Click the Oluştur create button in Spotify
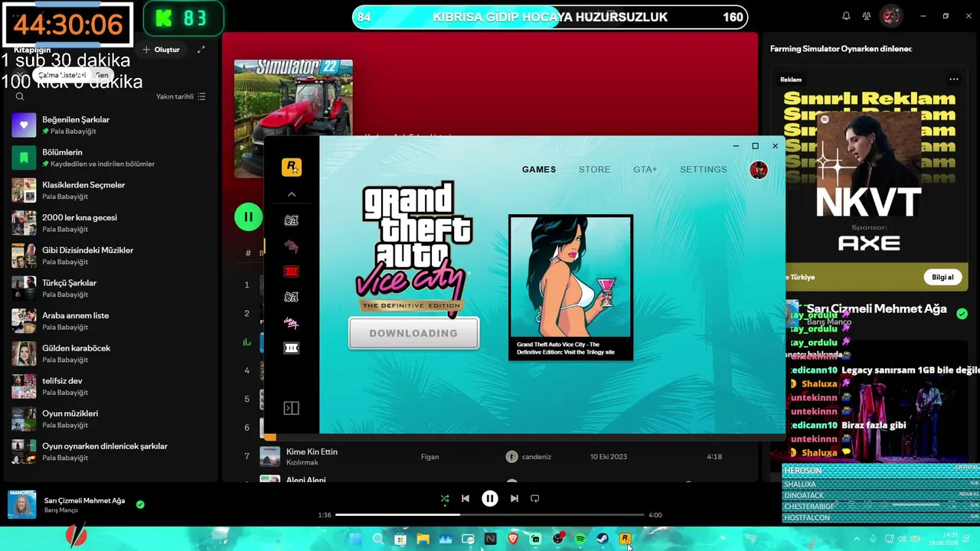This screenshot has height=551, width=980. click(x=162, y=50)
